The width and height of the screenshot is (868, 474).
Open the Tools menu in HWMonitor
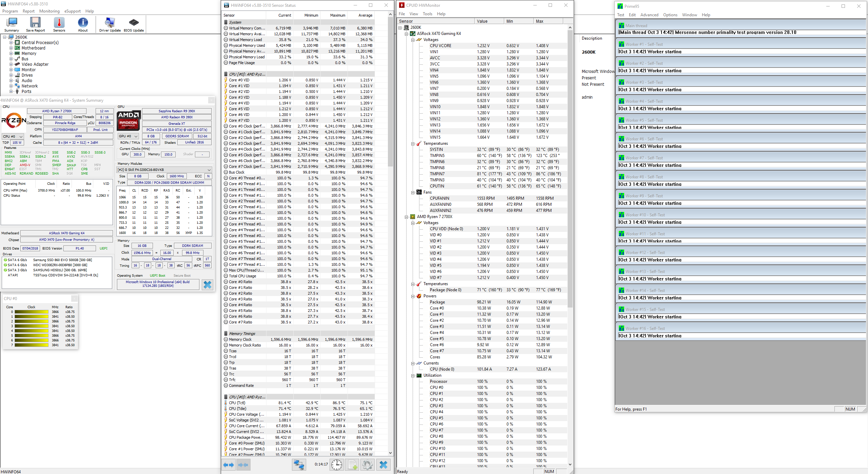click(x=427, y=14)
